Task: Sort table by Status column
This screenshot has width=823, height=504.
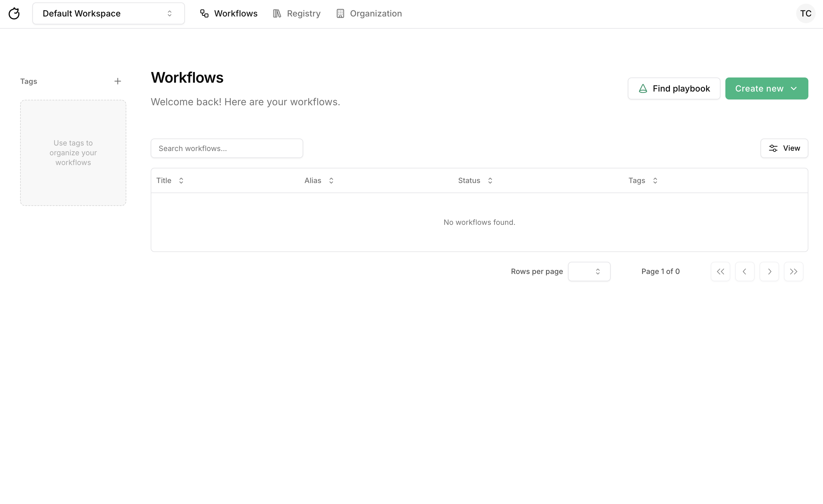Action: click(475, 181)
